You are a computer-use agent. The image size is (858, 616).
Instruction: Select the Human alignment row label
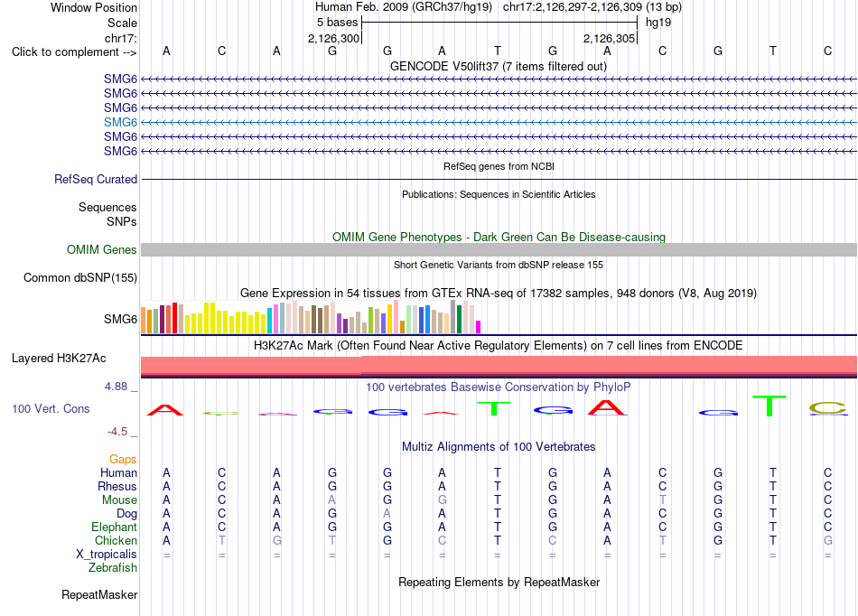[x=118, y=472]
